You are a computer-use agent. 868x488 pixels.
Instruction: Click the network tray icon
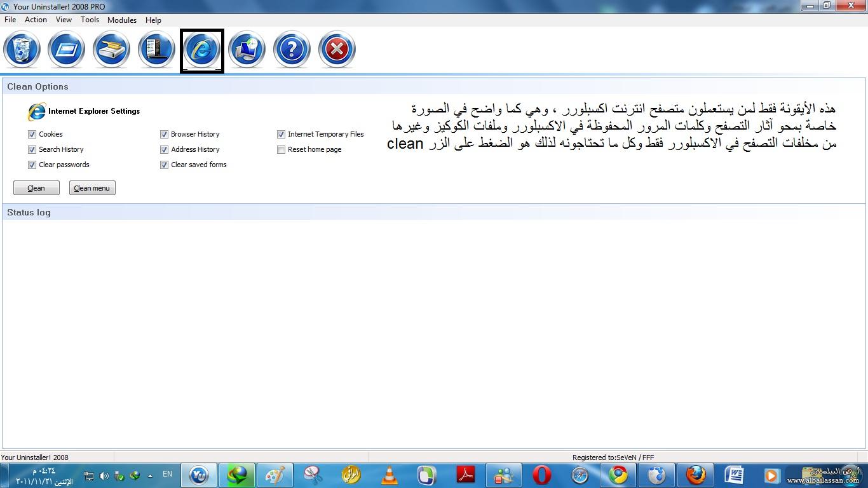(x=89, y=475)
